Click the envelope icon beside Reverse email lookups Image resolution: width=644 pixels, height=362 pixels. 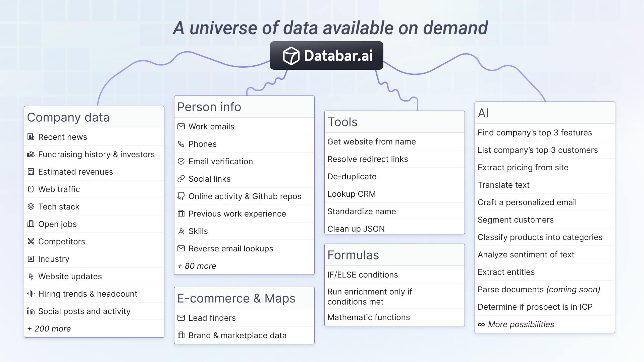pyautogui.click(x=181, y=248)
